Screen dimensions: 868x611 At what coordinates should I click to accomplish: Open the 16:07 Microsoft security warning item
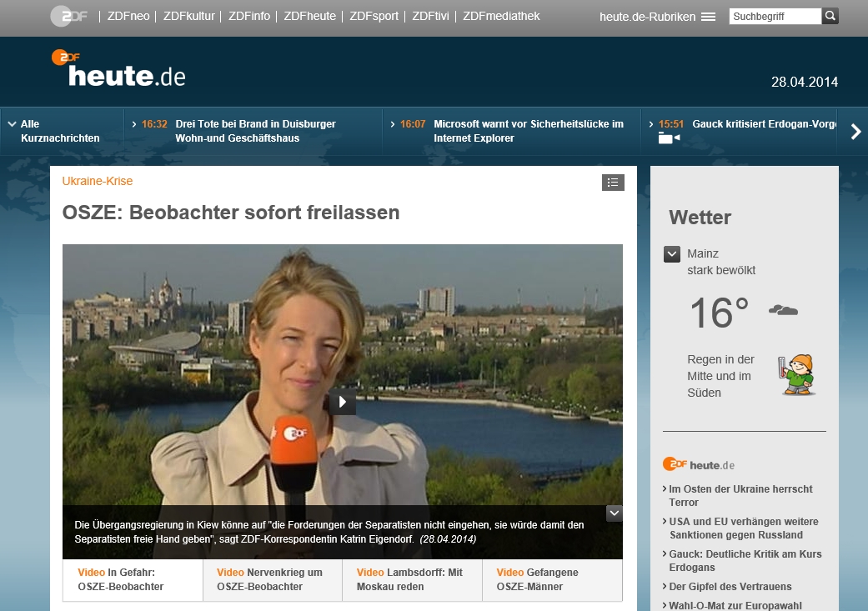[x=506, y=131]
